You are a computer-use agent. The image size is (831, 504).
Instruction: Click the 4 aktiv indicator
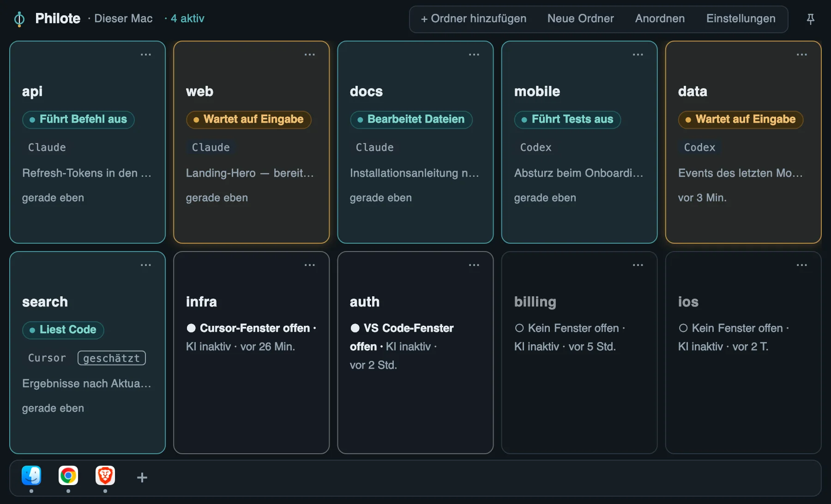click(185, 18)
